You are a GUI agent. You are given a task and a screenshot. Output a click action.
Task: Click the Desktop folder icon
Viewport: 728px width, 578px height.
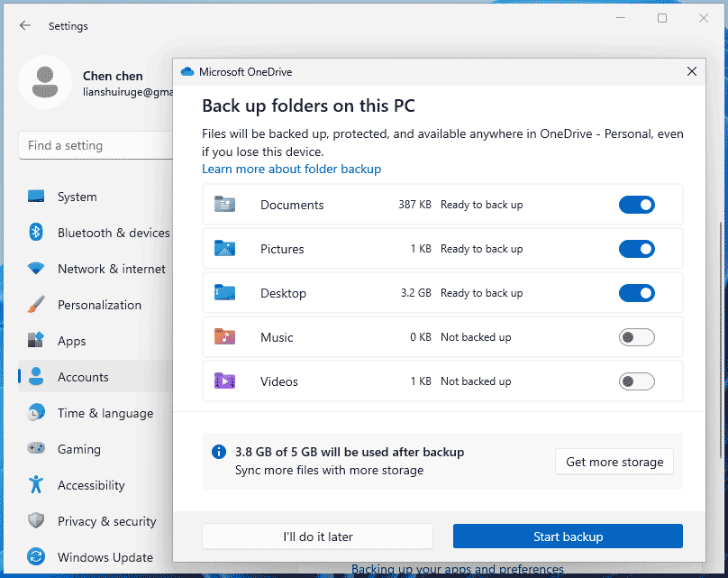click(225, 293)
